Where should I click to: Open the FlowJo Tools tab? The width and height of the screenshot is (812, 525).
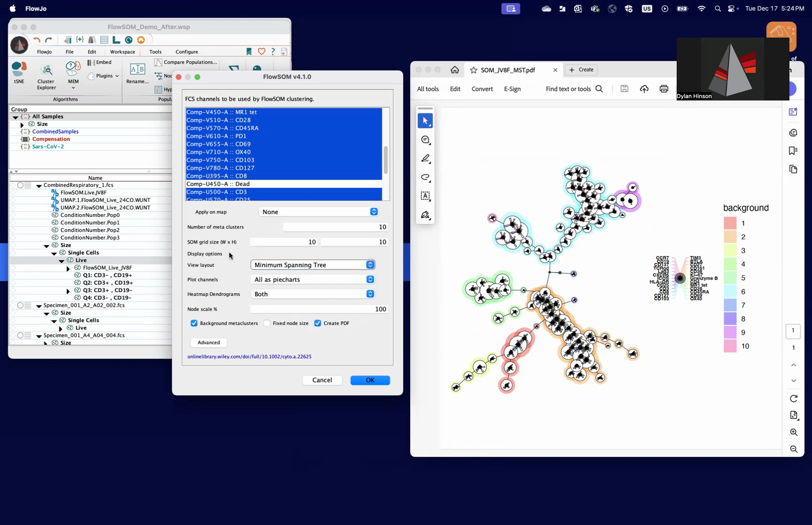click(x=155, y=52)
